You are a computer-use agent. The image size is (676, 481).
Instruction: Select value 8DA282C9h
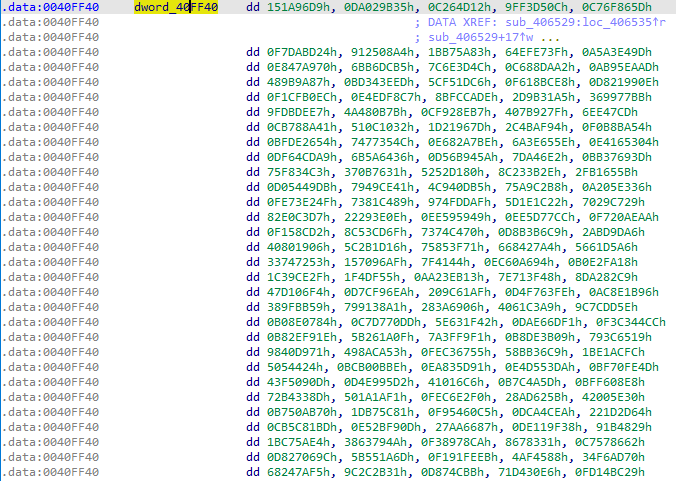pos(607,277)
